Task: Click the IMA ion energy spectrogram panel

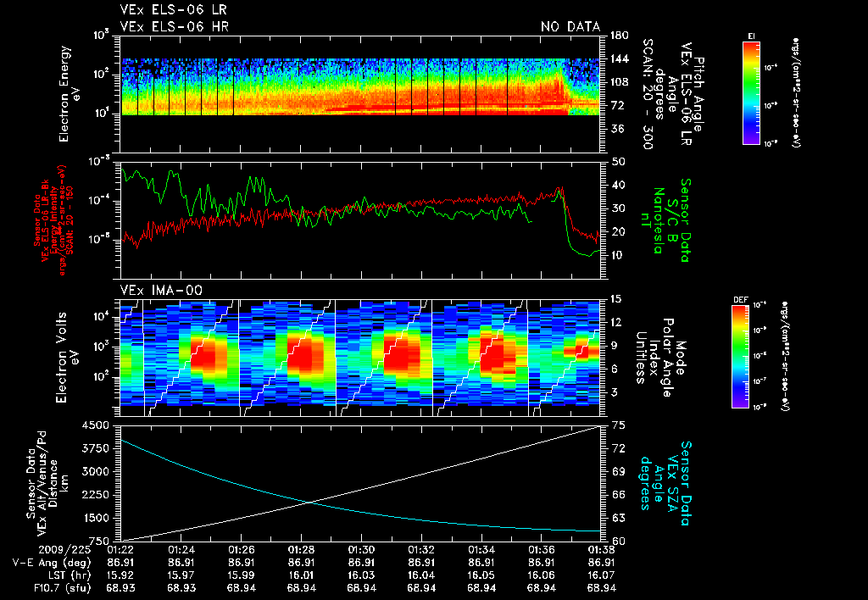Action: (360, 357)
